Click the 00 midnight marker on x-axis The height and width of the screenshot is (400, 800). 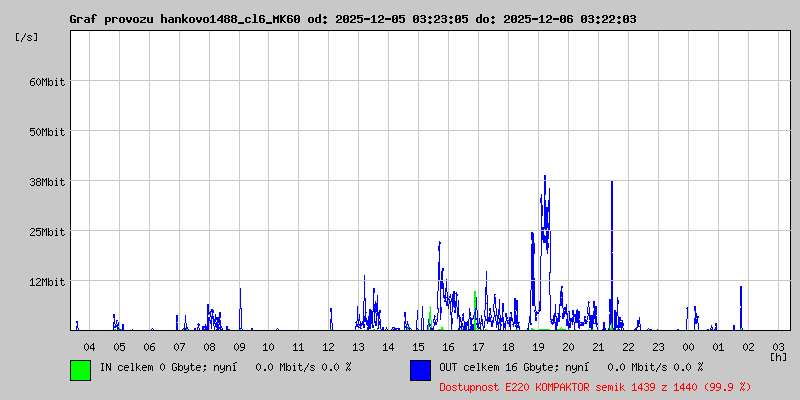click(688, 346)
